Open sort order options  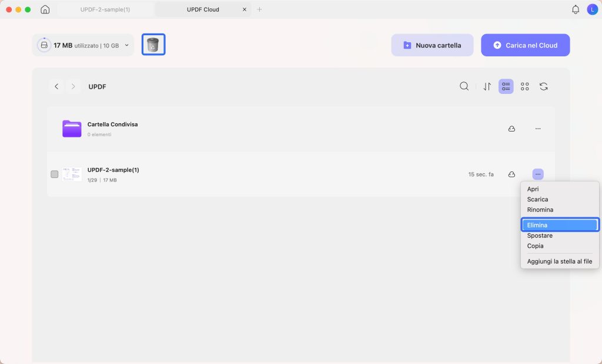pyautogui.click(x=487, y=86)
